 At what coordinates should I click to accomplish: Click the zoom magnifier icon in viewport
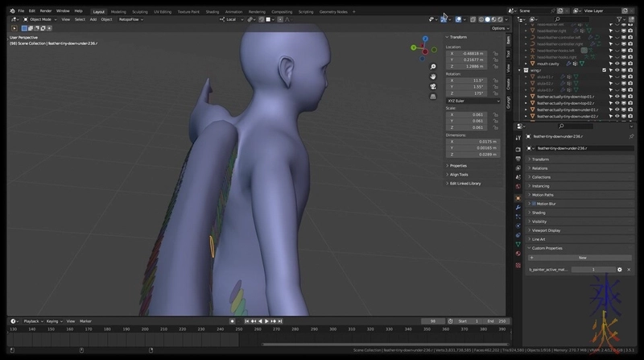[433, 67]
